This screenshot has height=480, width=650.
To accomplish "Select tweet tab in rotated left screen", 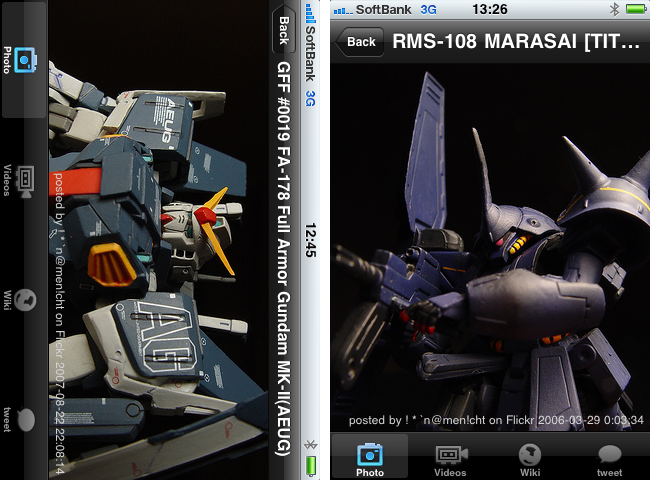I will [20, 419].
